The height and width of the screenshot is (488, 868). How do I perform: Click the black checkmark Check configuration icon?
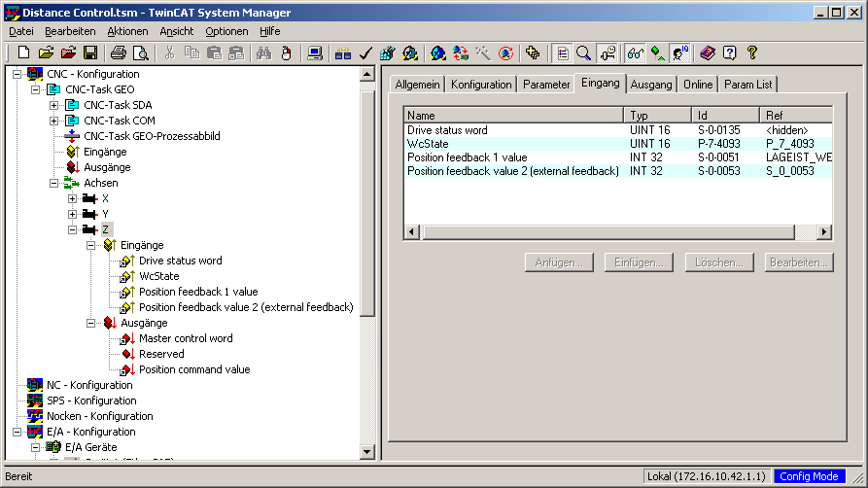pyautogui.click(x=365, y=53)
